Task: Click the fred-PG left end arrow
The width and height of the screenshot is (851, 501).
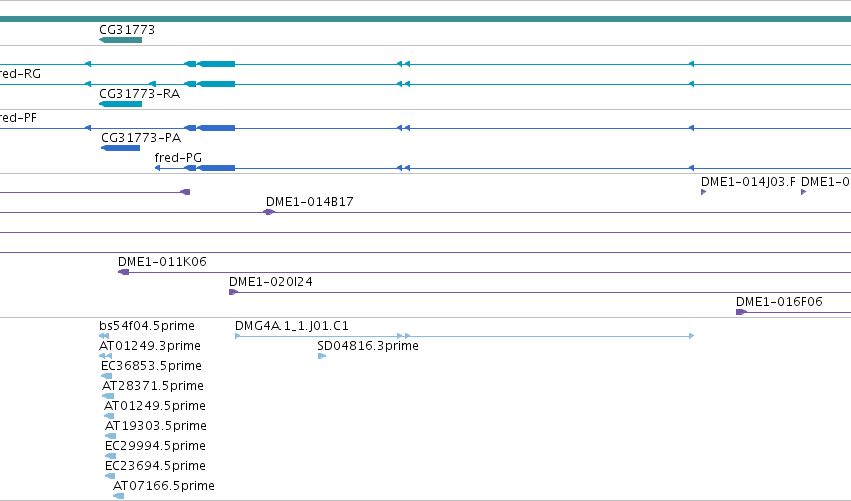Action: tap(157, 168)
